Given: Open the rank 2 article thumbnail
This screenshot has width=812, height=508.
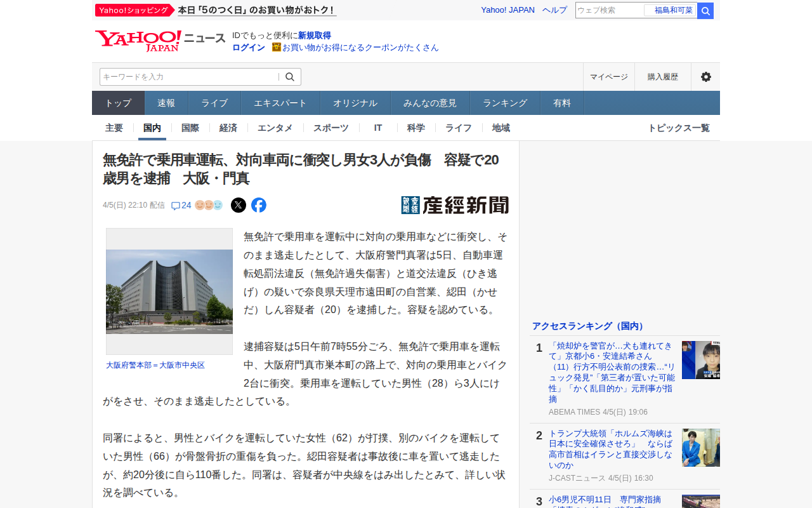Looking at the screenshot, I should tap(701, 448).
